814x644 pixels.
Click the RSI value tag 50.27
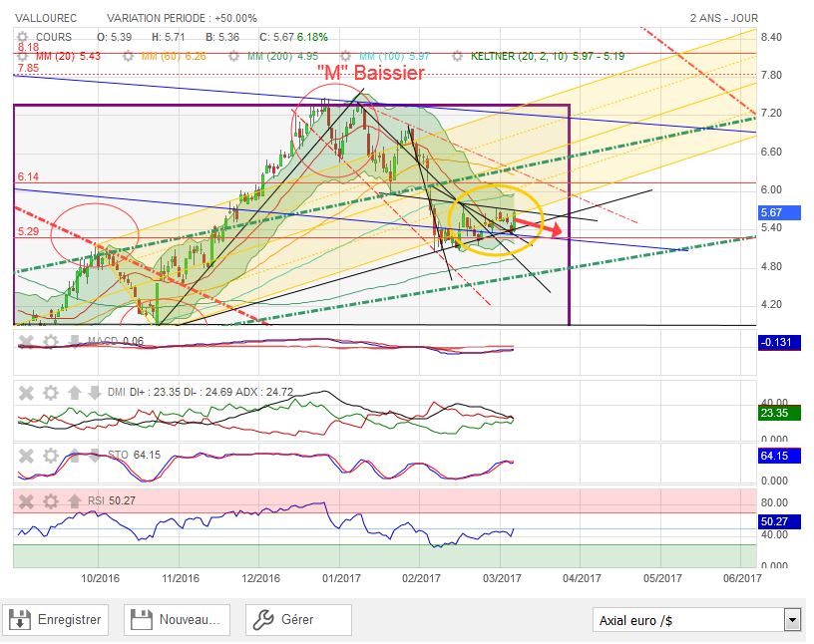[779, 521]
